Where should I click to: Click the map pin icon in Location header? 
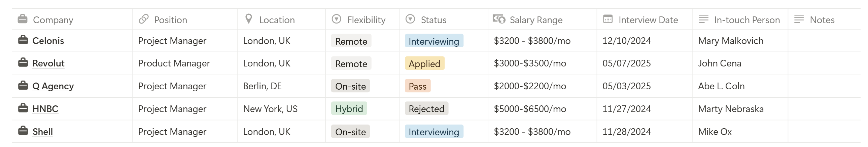249,19
